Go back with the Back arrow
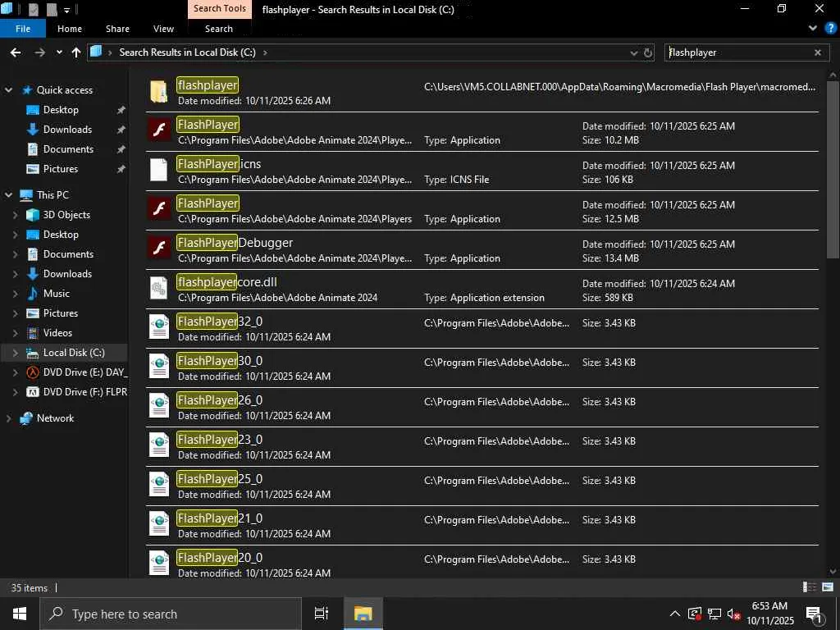This screenshot has height=630, width=840. click(16, 52)
